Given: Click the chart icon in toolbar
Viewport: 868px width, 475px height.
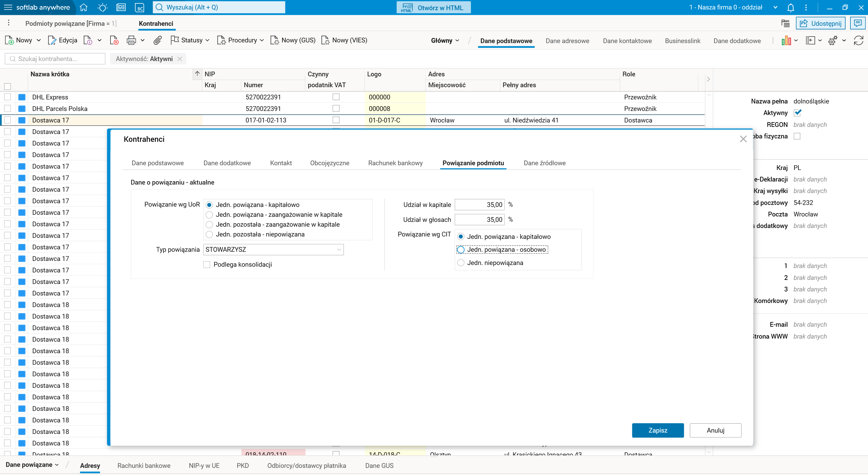Looking at the screenshot, I should [786, 41].
